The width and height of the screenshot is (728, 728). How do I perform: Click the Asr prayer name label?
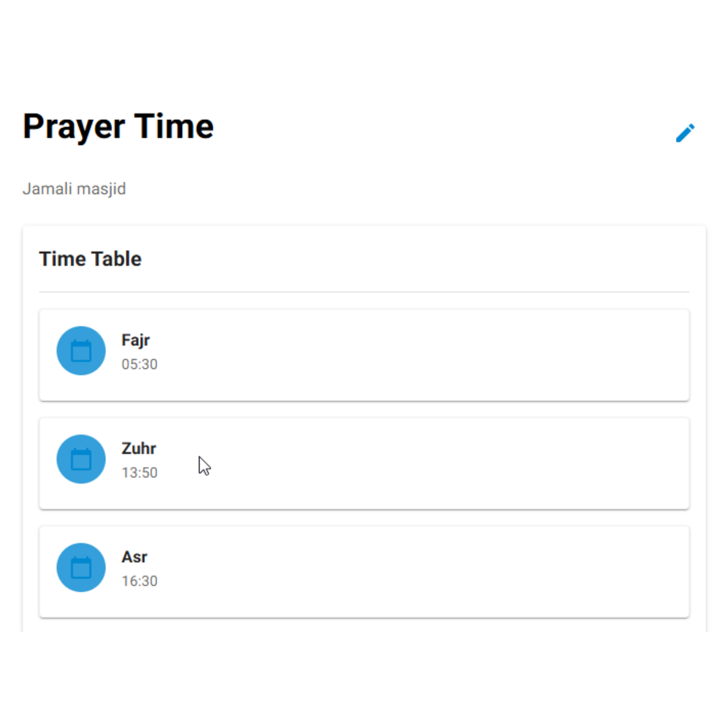[135, 557]
